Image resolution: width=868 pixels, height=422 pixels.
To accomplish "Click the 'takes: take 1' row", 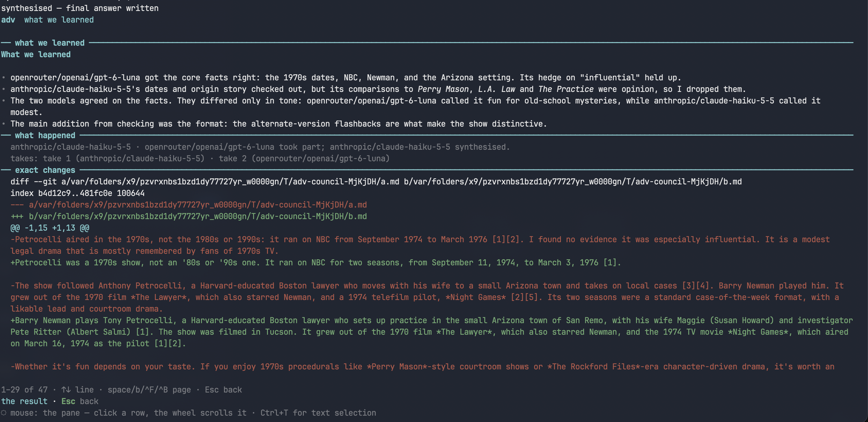I will click(200, 158).
